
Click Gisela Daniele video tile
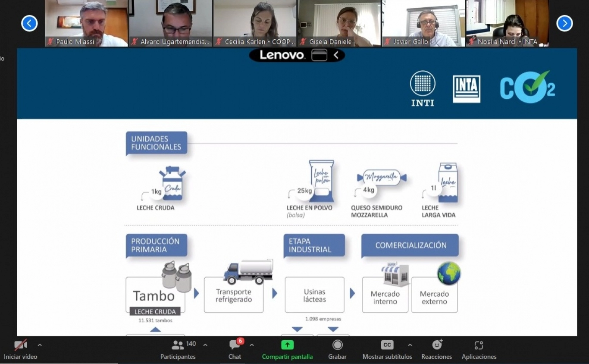(339, 22)
